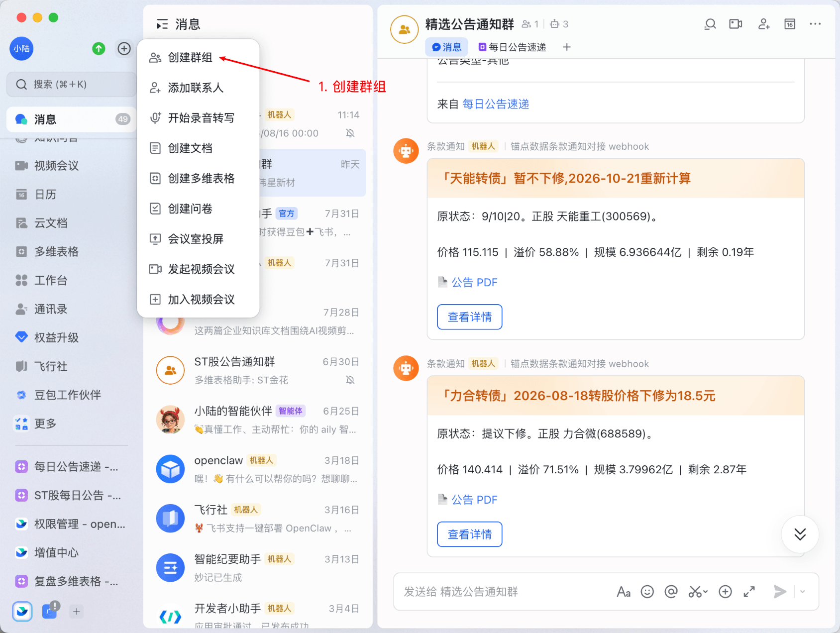The image size is (840, 633).
Task: Select 创建问卷 from the menu
Action: [x=198, y=209]
